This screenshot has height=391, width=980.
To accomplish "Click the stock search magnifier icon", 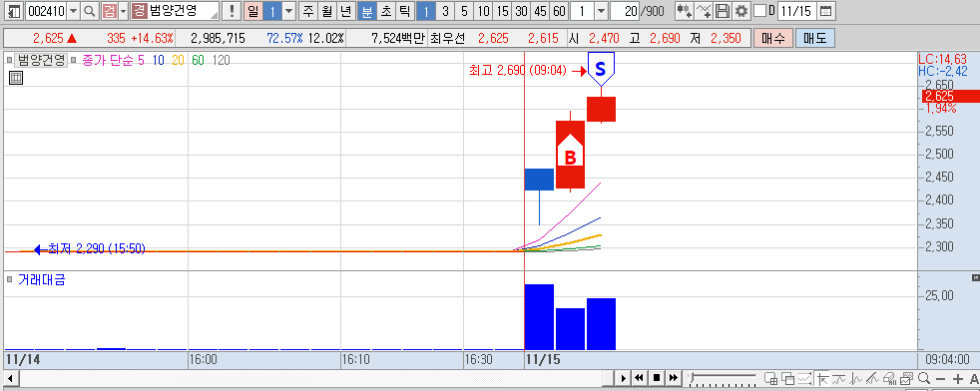I will pos(90,11).
